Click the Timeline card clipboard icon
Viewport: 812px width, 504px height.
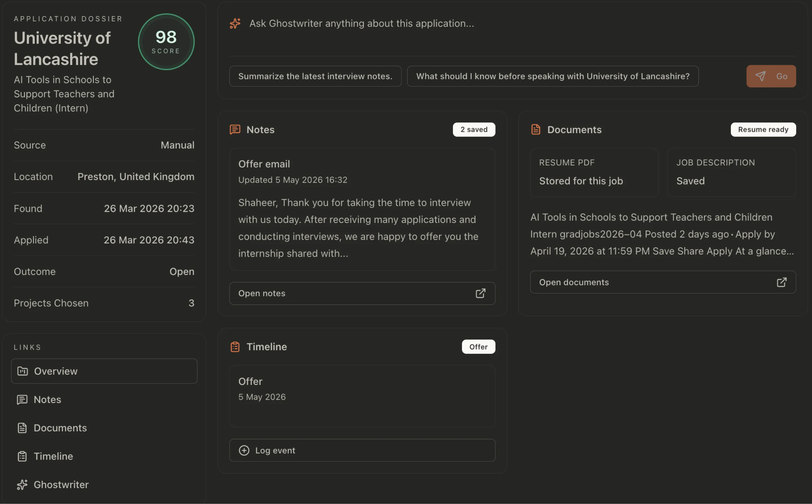click(235, 347)
